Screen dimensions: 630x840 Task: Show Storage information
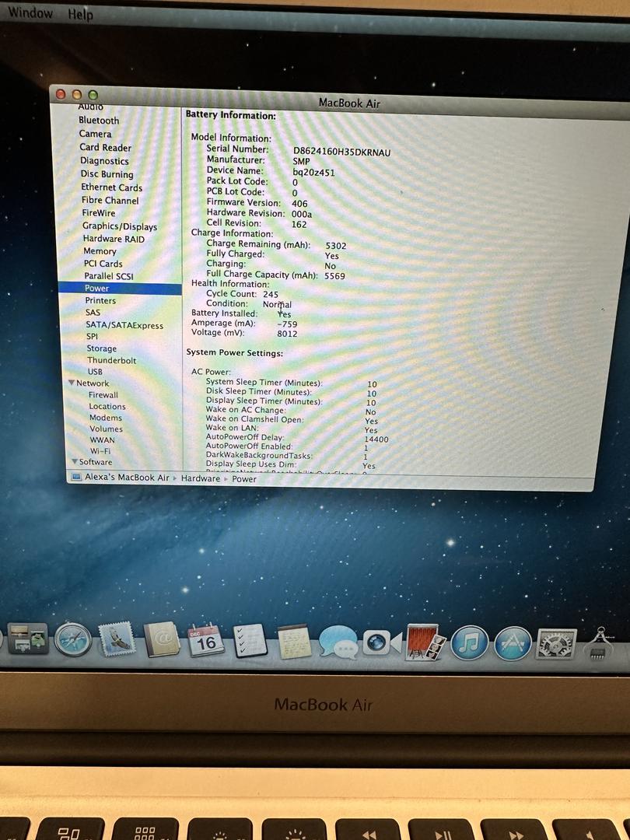coord(102,348)
